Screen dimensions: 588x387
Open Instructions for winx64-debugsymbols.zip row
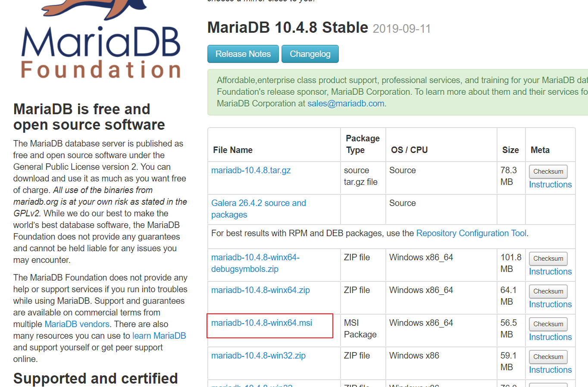550,272
